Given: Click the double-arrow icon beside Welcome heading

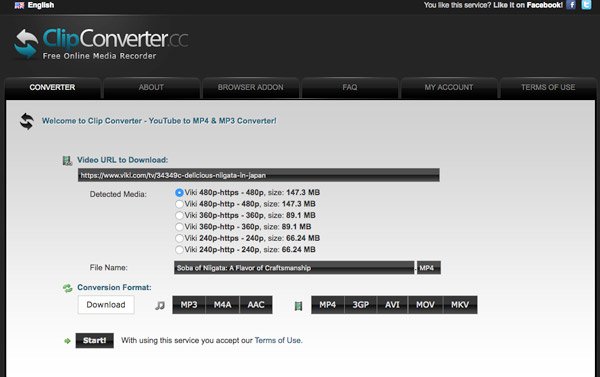Looking at the screenshot, I should pos(27,121).
